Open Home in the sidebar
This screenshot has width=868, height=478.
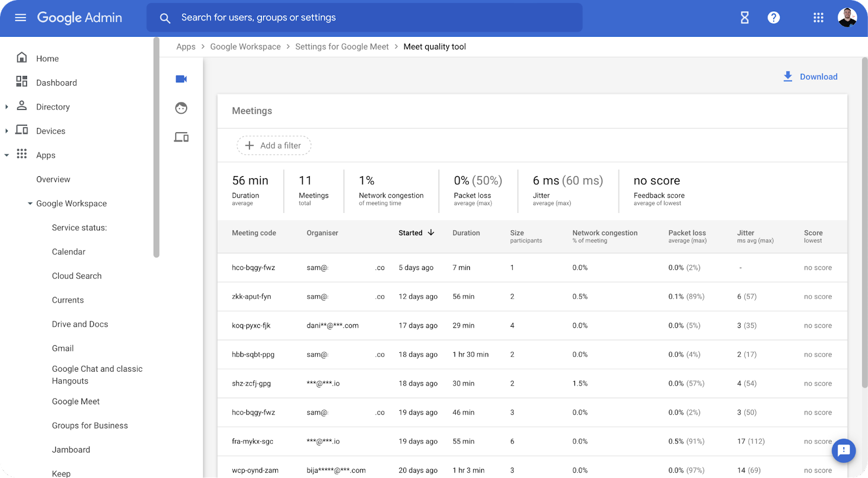pos(47,59)
